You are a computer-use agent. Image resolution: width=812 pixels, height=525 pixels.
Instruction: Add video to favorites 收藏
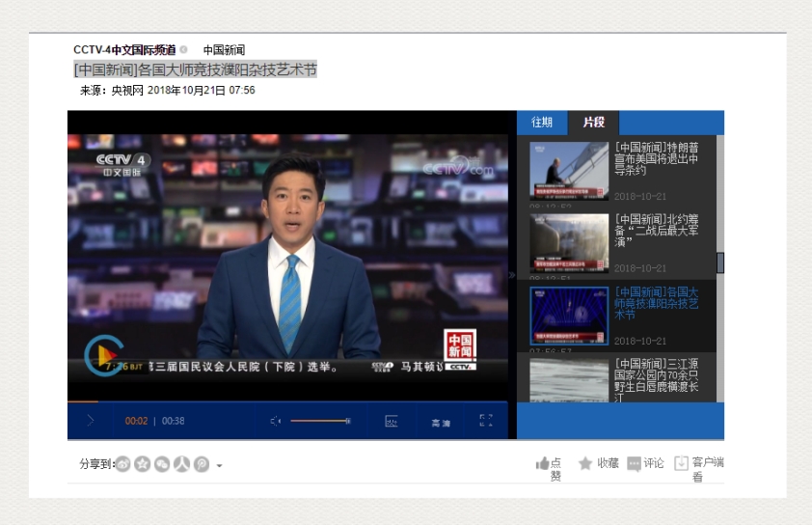coord(598,463)
